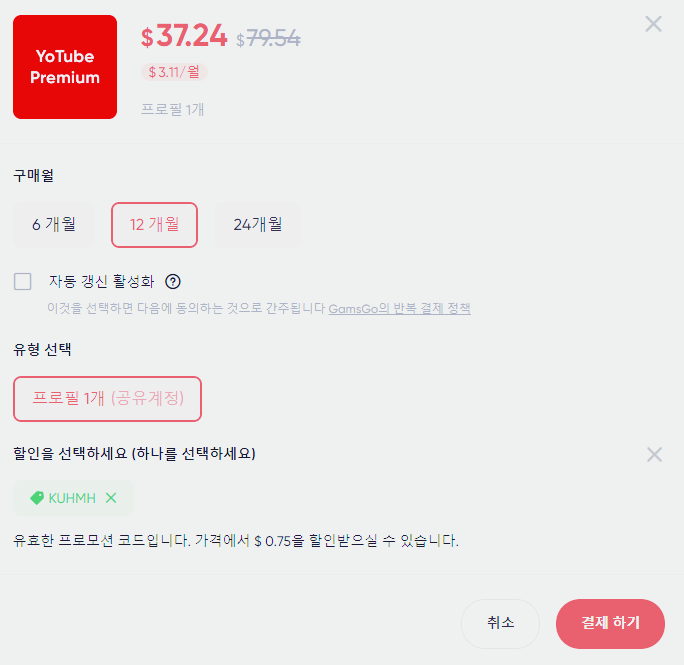Enable auto-renewal checkbox
The width and height of the screenshot is (684, 665).
coord(23,281)
